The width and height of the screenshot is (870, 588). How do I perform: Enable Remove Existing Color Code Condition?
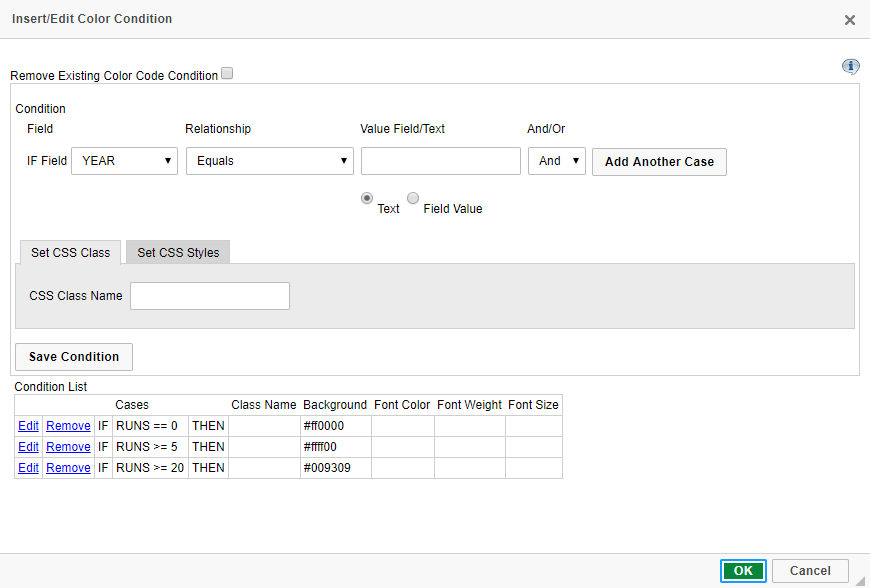(227, 73)
